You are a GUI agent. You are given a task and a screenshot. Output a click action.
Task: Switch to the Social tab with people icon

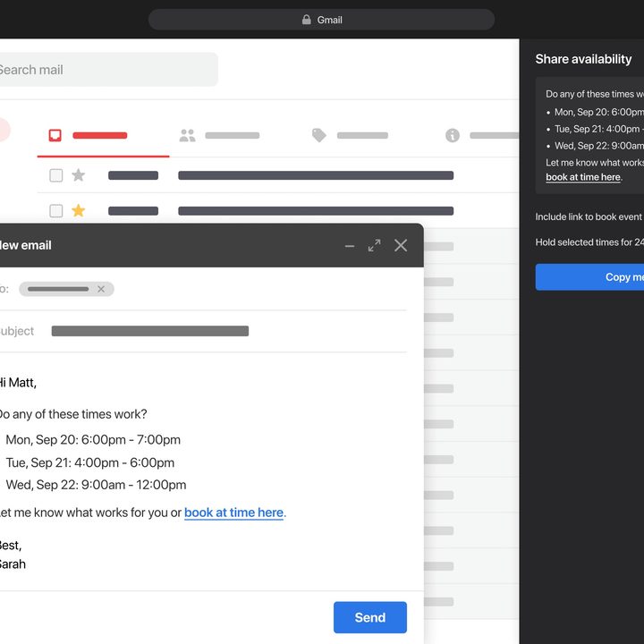pos(187,135)
